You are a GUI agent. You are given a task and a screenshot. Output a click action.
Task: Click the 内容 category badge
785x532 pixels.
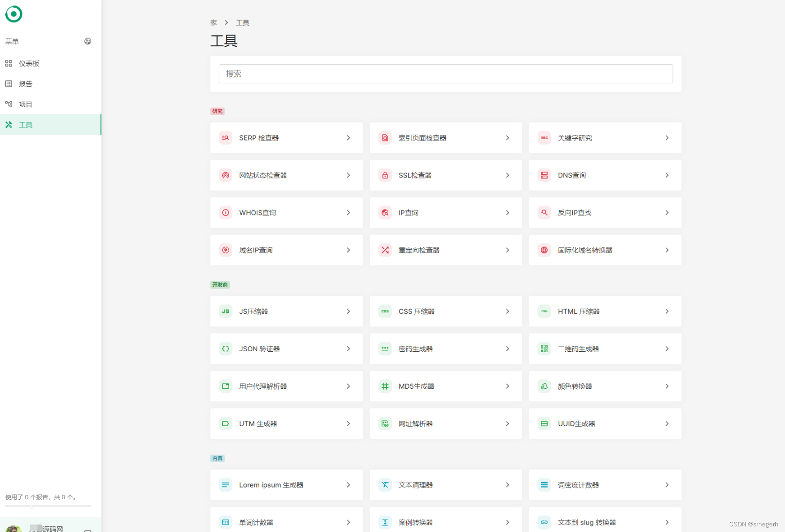tap(217, 458)
